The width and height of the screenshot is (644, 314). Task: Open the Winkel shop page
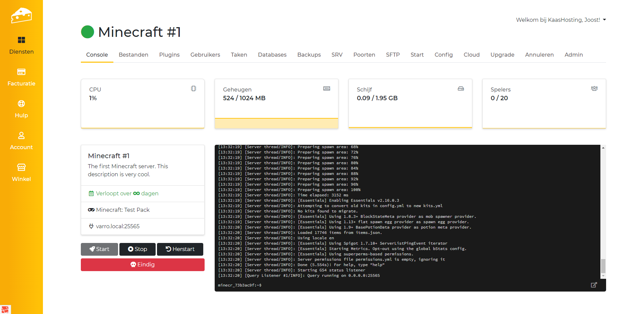[x=21, y=173]
